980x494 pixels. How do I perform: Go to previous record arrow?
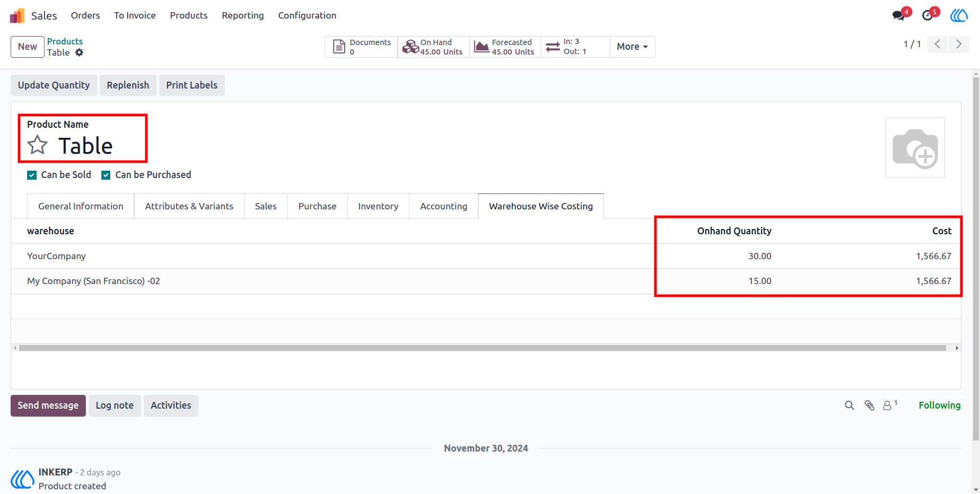pos(938,44)
